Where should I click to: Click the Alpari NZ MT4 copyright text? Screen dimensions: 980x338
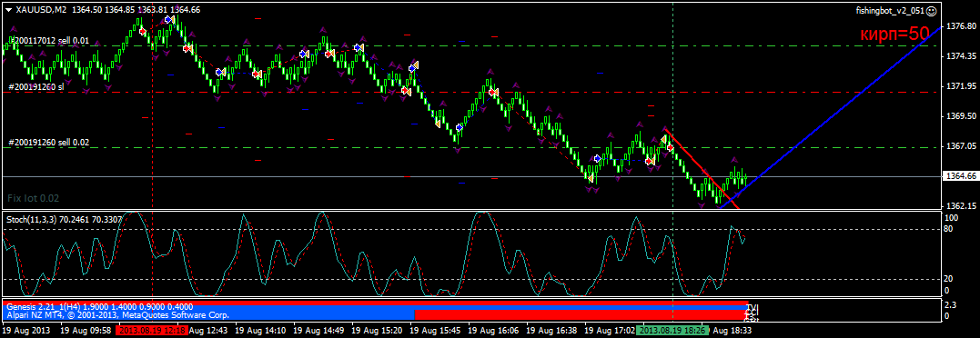117,315
